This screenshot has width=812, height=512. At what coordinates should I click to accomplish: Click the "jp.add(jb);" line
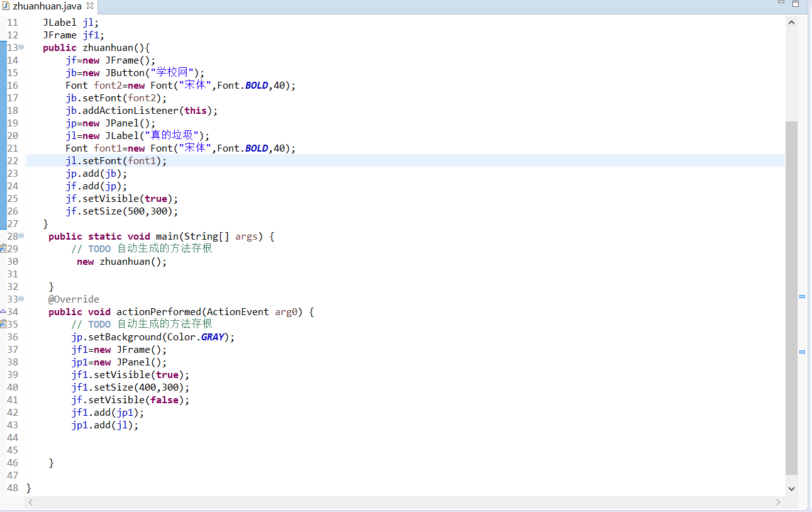pos(96,173)
